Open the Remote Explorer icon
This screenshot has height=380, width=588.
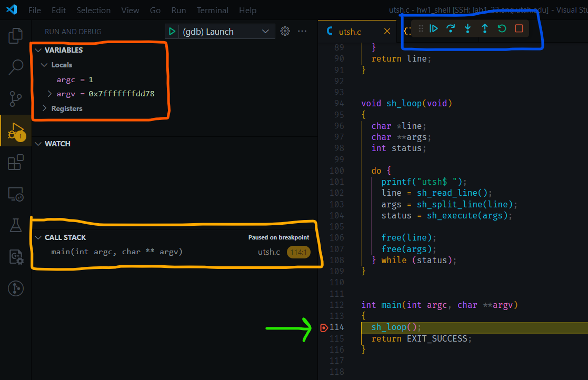(x=16, y=195)
